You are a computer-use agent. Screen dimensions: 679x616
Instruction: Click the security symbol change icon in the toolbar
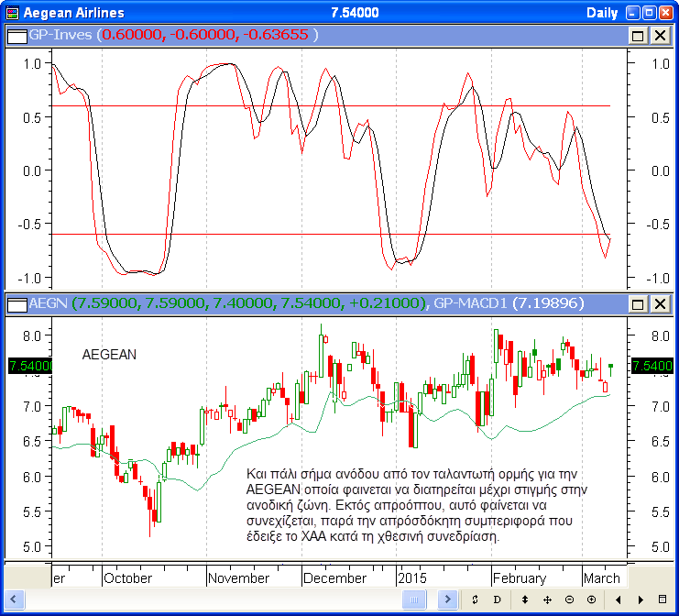(x=475, y=599)
